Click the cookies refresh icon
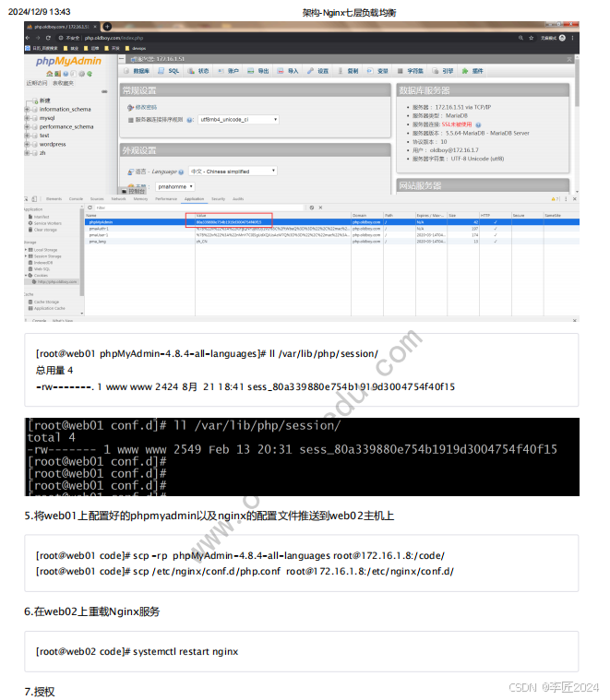The height and width of the screenshot is (700, 610). click(90, 208)
